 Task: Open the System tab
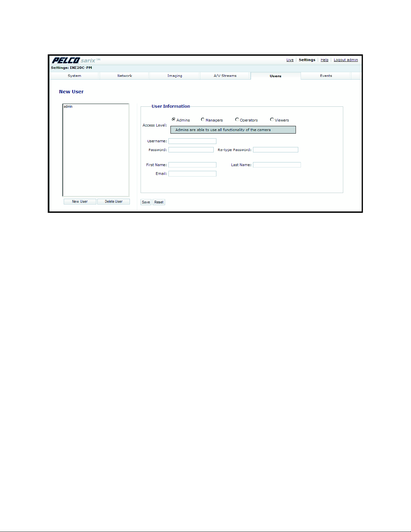pos(74,76)
